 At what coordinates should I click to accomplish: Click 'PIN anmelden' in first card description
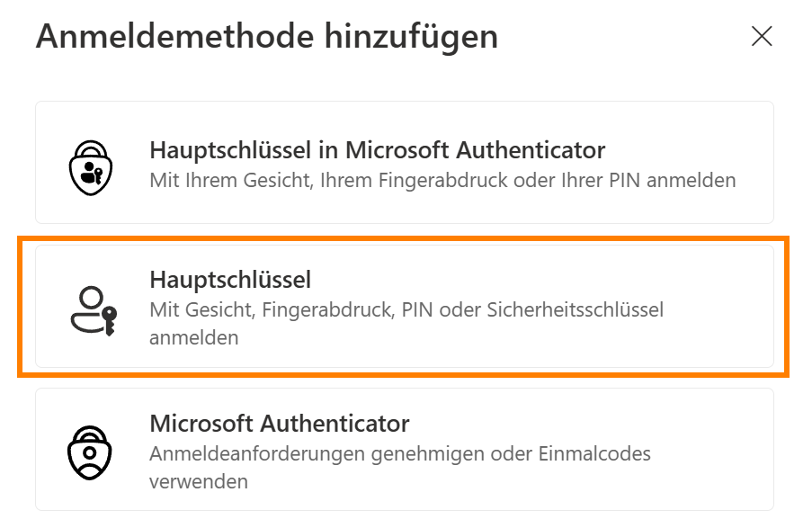coord(673,180)
